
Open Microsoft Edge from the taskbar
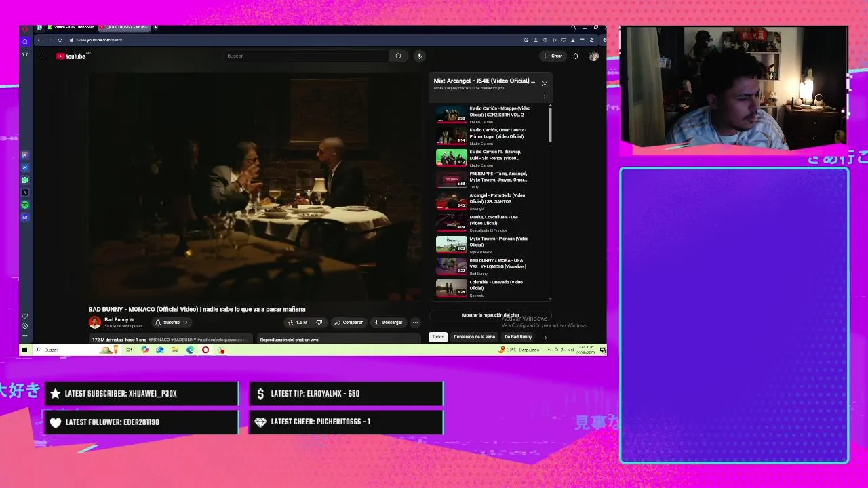click(x=190, y=350)
